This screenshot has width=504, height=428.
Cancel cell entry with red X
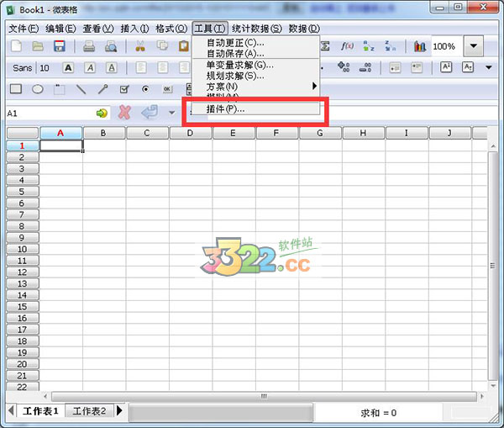pos(124,113)
